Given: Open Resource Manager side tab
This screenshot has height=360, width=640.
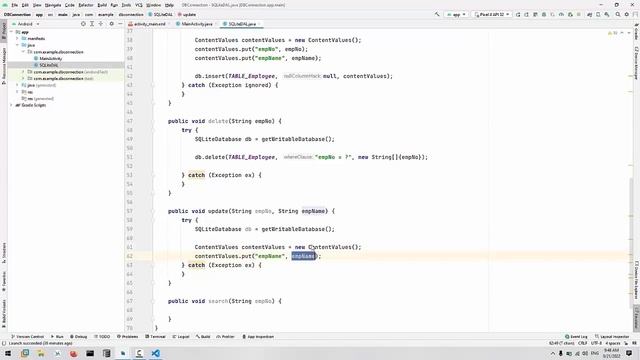Looking at the screenshot, I should tap(4, 65).
